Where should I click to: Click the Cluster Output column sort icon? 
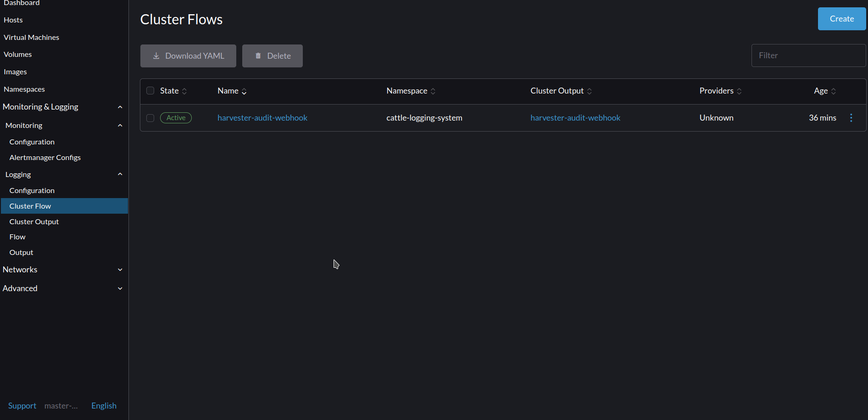(590, 91)
